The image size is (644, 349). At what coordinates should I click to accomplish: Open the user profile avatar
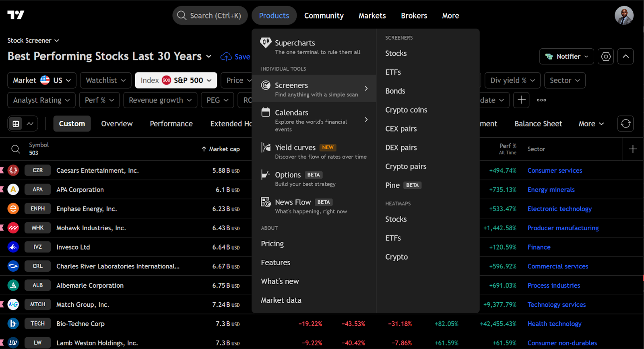[x=624, y=16]
